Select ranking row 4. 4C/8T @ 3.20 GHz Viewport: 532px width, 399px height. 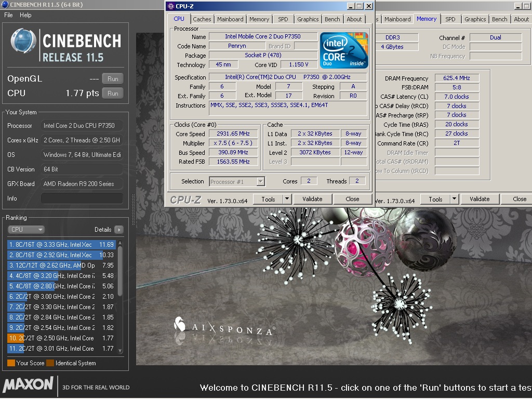coord(61,276)
